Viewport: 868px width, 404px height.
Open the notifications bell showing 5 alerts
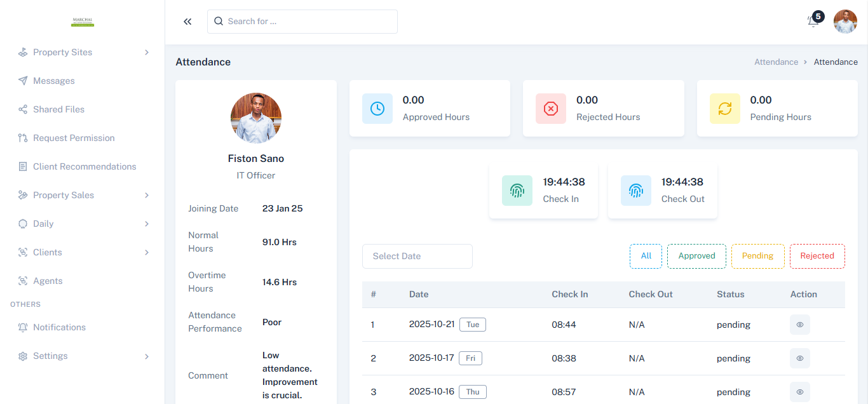point(813,22)
